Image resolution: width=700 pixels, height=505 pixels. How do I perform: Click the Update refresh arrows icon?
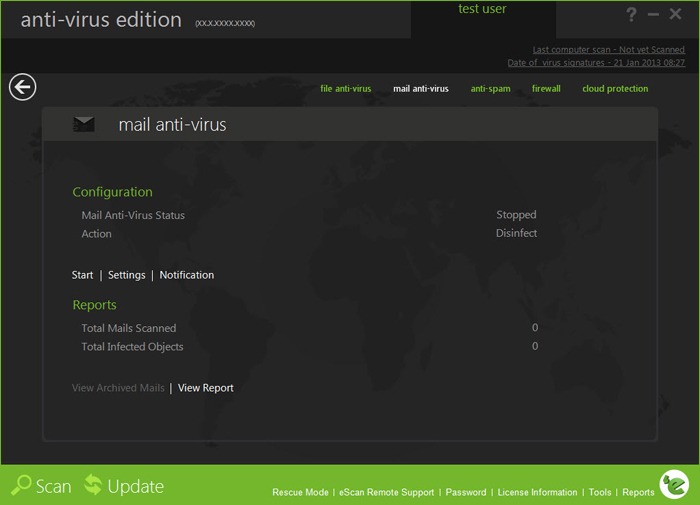tap(93, 485)
